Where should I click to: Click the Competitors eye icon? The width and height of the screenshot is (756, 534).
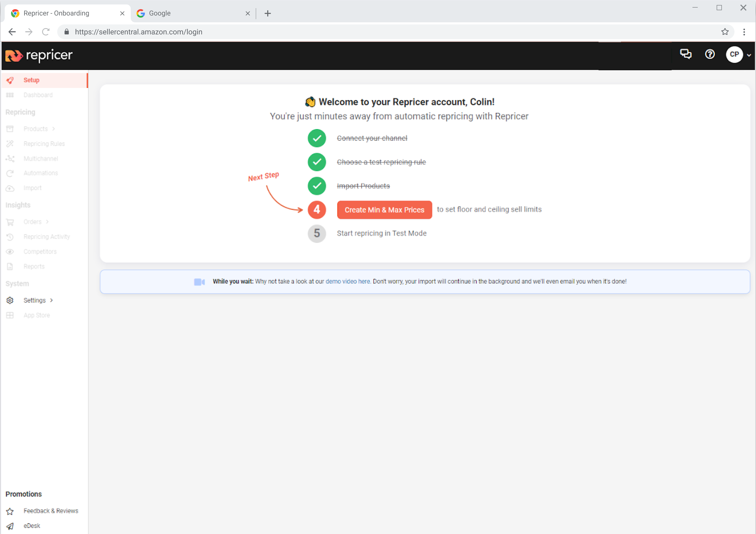(x=10, y=252)
